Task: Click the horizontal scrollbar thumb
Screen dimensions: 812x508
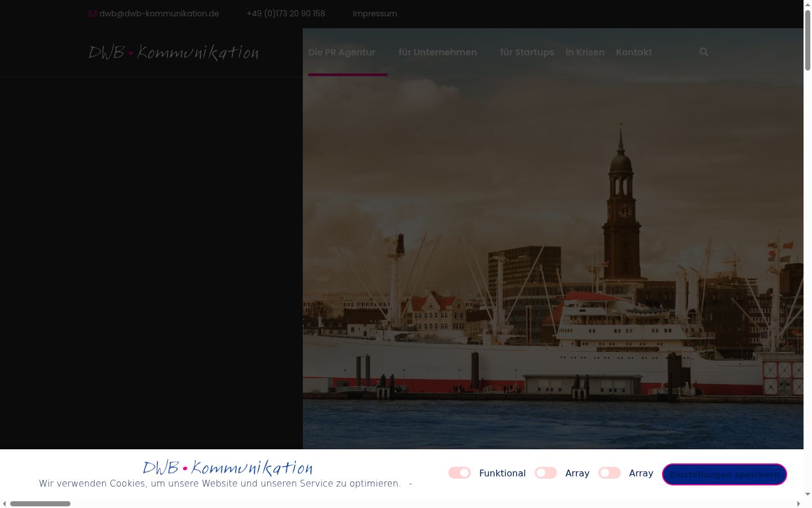Action: pos(40,503)
